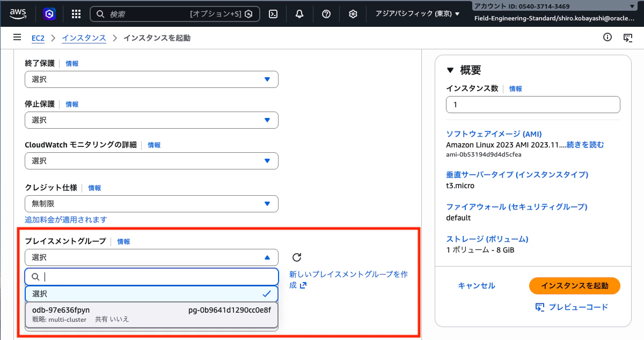Click the external link icon after 作成

click(x=303, y=285)
